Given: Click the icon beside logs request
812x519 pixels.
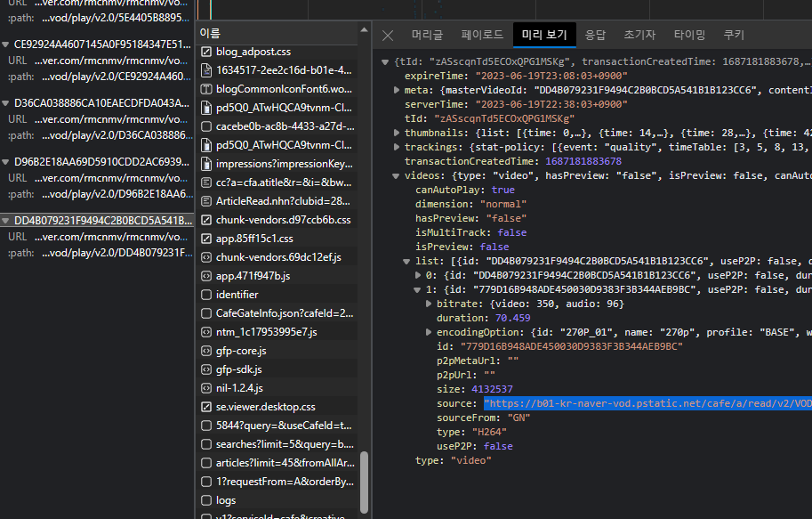Looking at the screenshot, I should 206,500.
